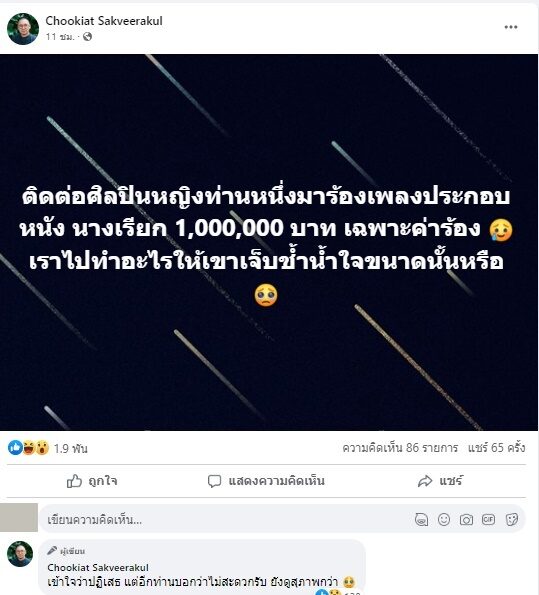Share the post using แชร์ button
Screen dimensions: 539x595
click(440, 481)
